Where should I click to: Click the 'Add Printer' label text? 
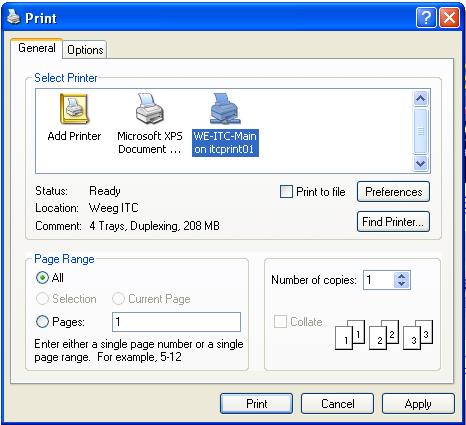[74, 136]
